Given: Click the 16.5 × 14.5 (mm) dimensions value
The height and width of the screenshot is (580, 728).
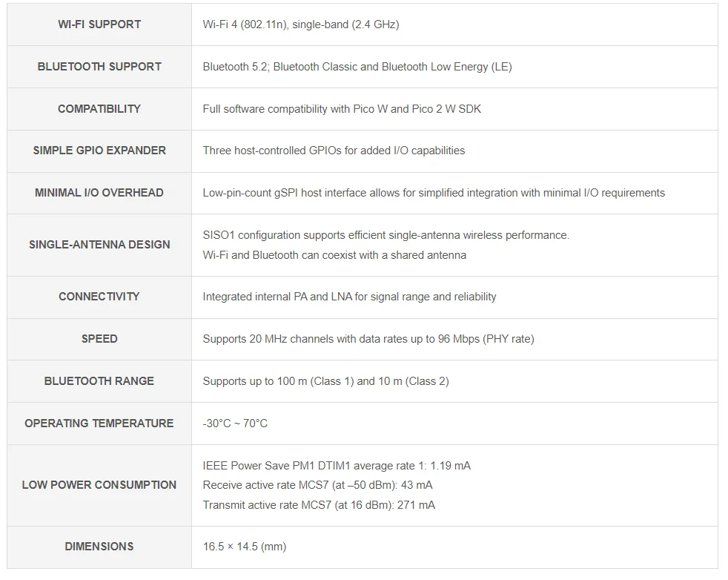Looking at the screenshot, I should (245, 547).
